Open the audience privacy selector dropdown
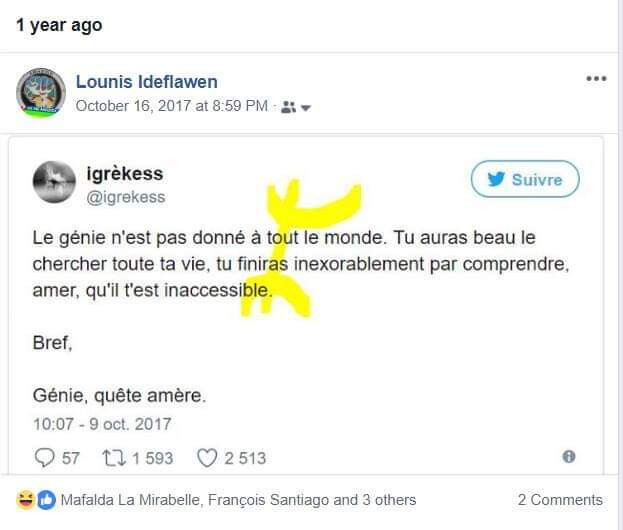Screen dimensions: 623x530 pyautogui.click(x=306, y=107)
